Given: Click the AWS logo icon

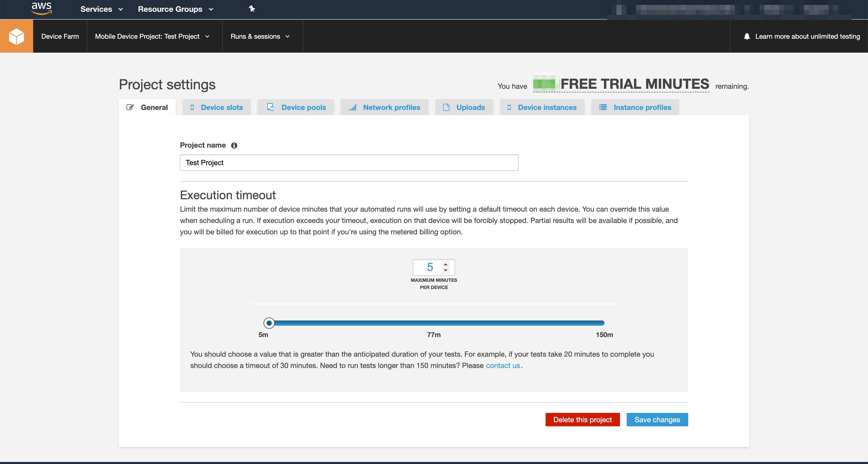Looking at the screenshot, I should (41, 9).
